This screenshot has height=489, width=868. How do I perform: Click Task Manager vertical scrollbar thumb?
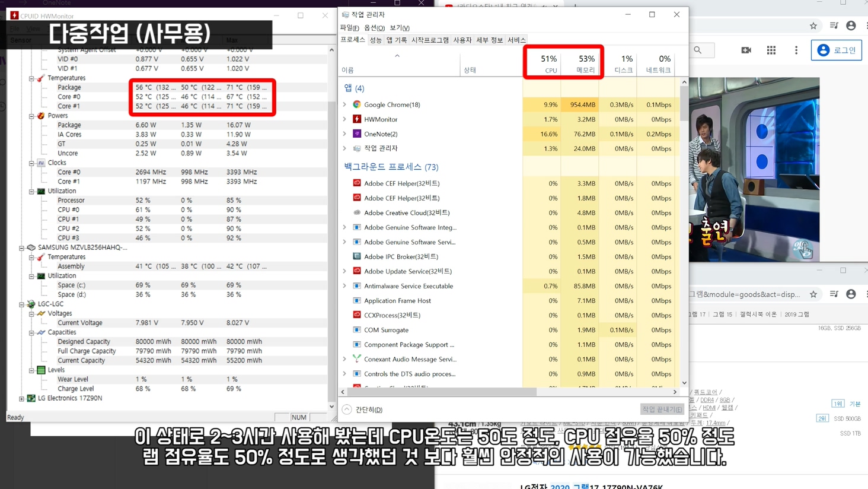684,103
